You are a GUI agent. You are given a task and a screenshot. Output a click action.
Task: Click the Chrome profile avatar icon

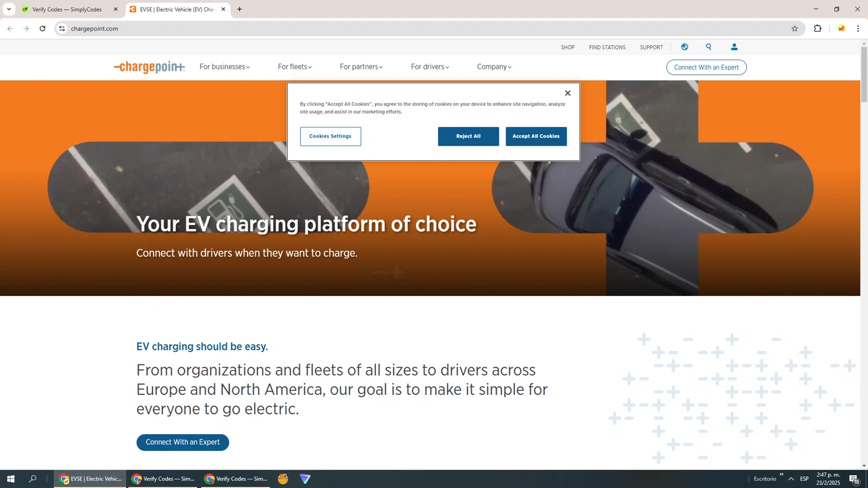pos(841,28)
